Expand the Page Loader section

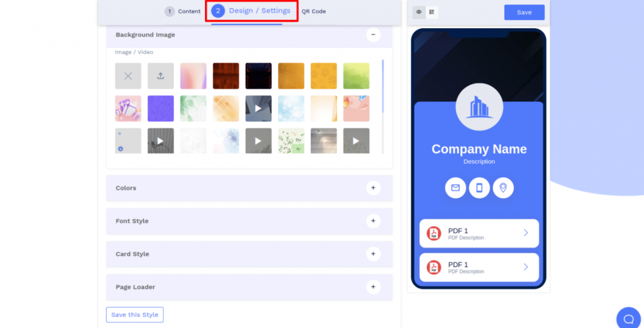click(373, 287)
